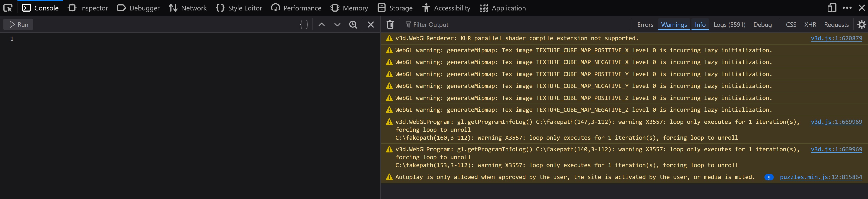Toggle the Debug filter
The height and width of the screenshot is (199, 868).
(763, 25)
